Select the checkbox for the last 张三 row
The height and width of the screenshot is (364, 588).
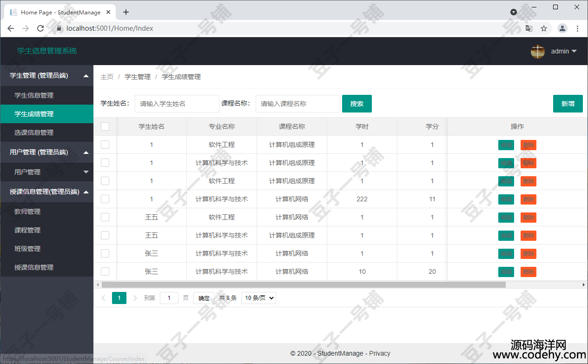(105, 271)
